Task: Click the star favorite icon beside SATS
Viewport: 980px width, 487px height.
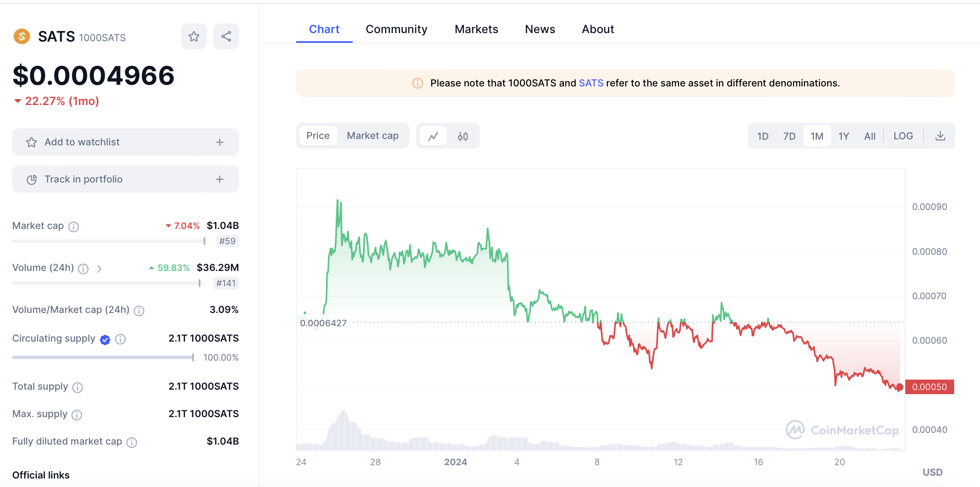Action: (x=194, y=37)
